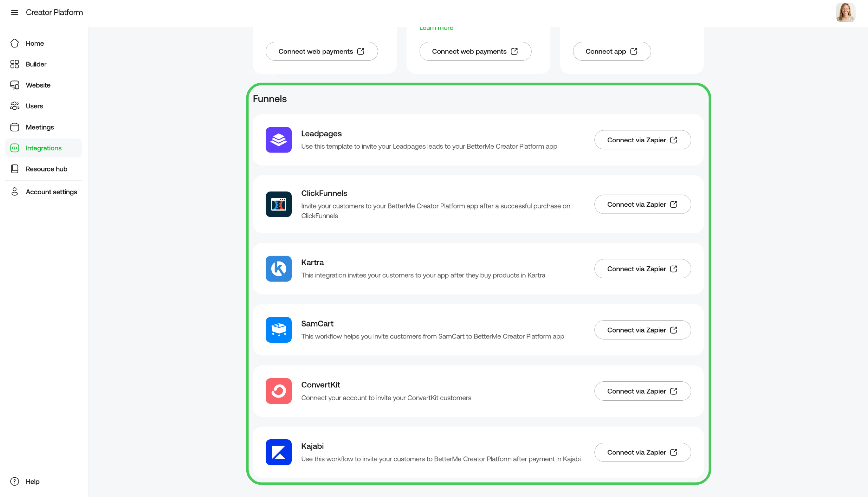This screenshot has height=497, width=868.
Task: Click the Leadpages app icon
Action: pyautogui.click(x=279, y=140)
